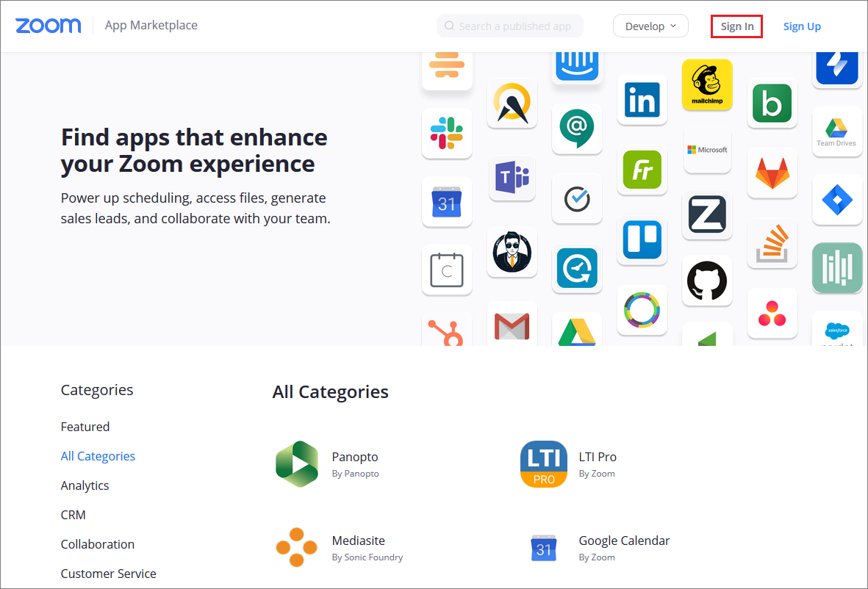This screenshot has width=868, height=589.
Task: Click the "By Sonic Foundry" text
Action: click(x=367, y=557)
